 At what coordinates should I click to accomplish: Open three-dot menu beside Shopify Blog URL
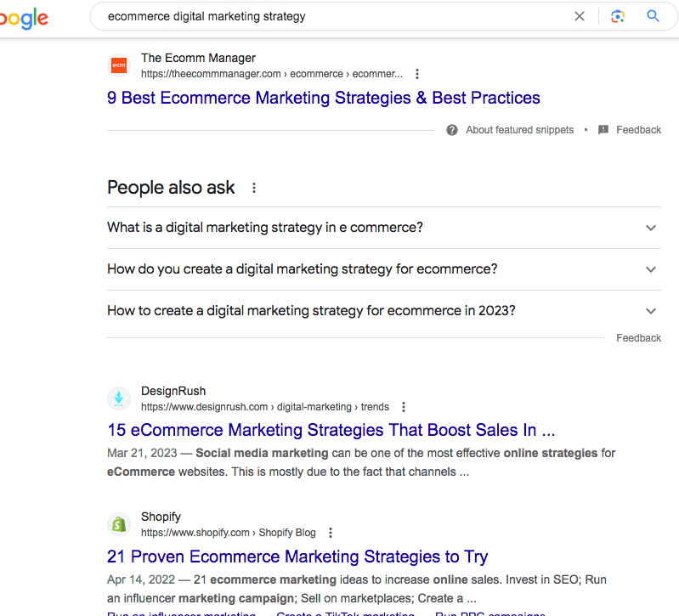click(331, 533)
